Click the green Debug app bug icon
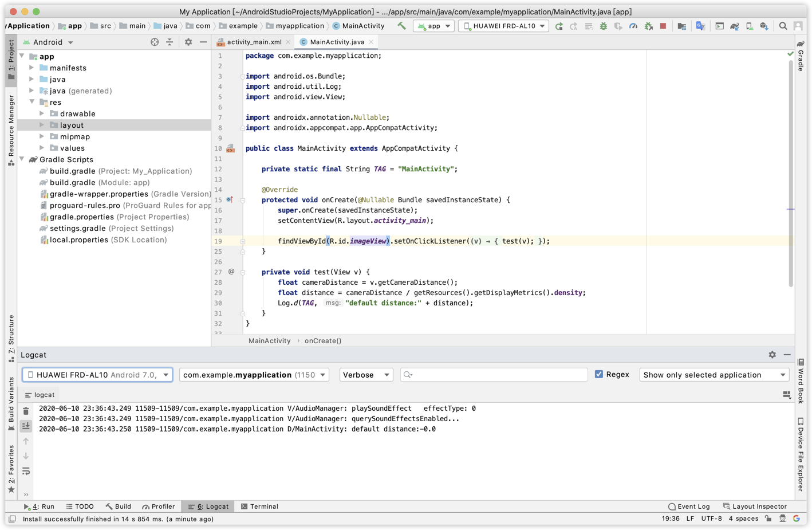The height and width of the screenshot is (530, 812). 604,26
